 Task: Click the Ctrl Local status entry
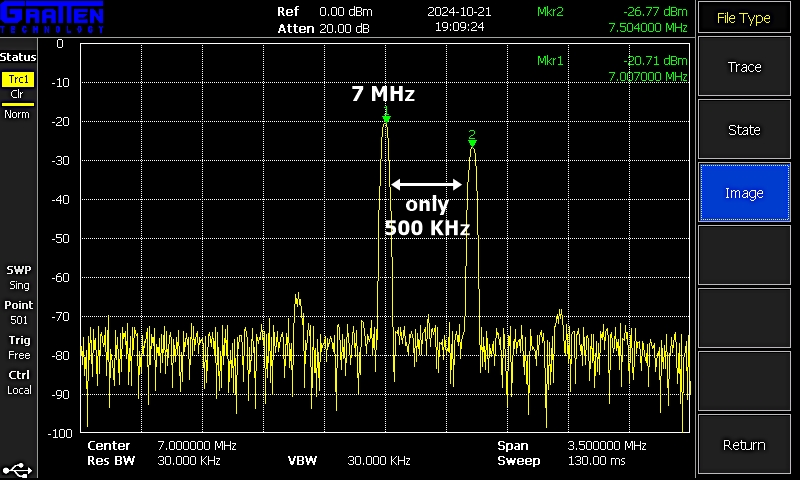coord(19,382)
